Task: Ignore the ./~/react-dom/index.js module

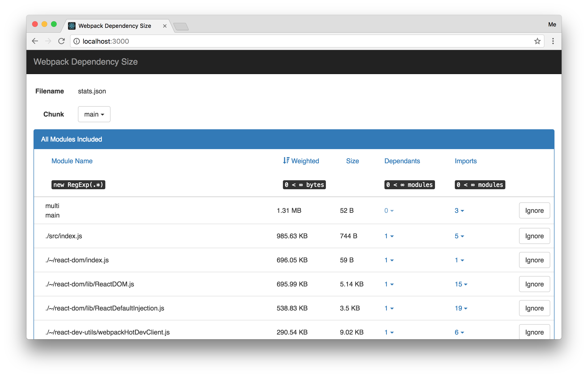Action: coord(534,260)
